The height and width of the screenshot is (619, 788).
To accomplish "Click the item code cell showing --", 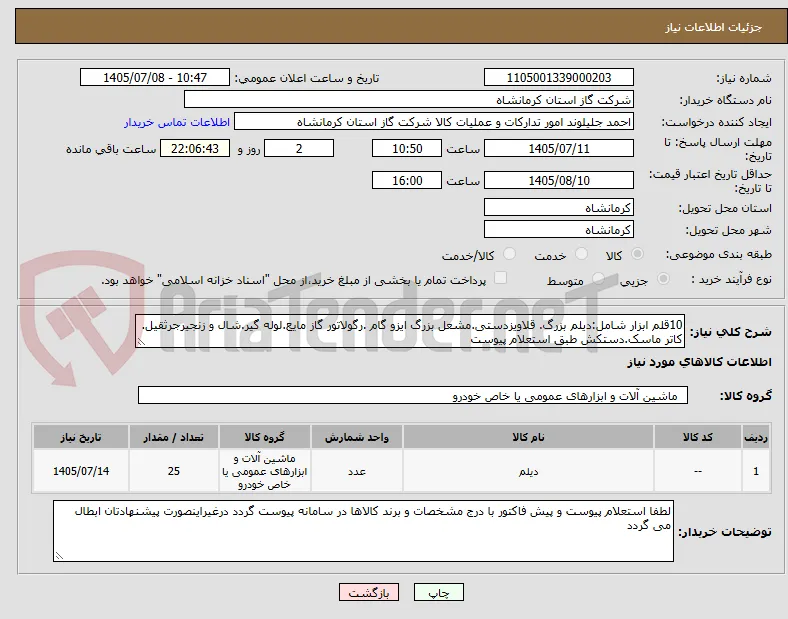I will click(698, 471).
